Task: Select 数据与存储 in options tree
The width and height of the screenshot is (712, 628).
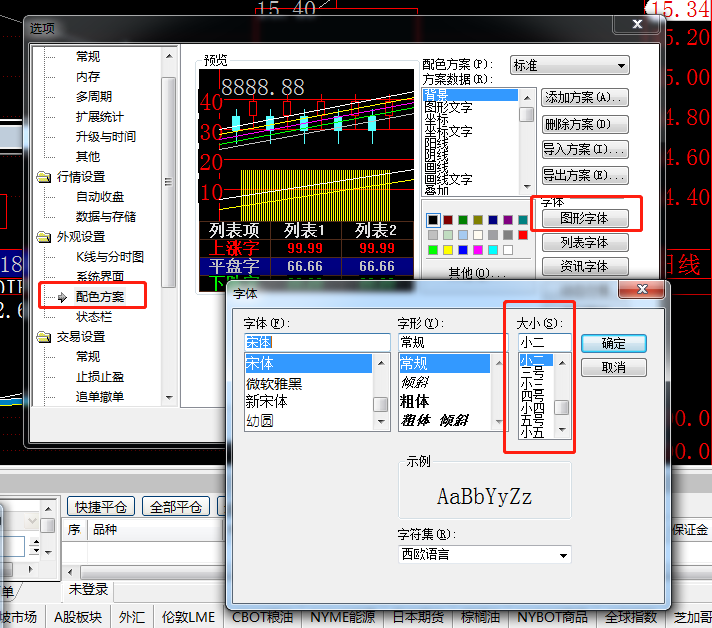Action: pyautogui.click(x=105, y=217)
